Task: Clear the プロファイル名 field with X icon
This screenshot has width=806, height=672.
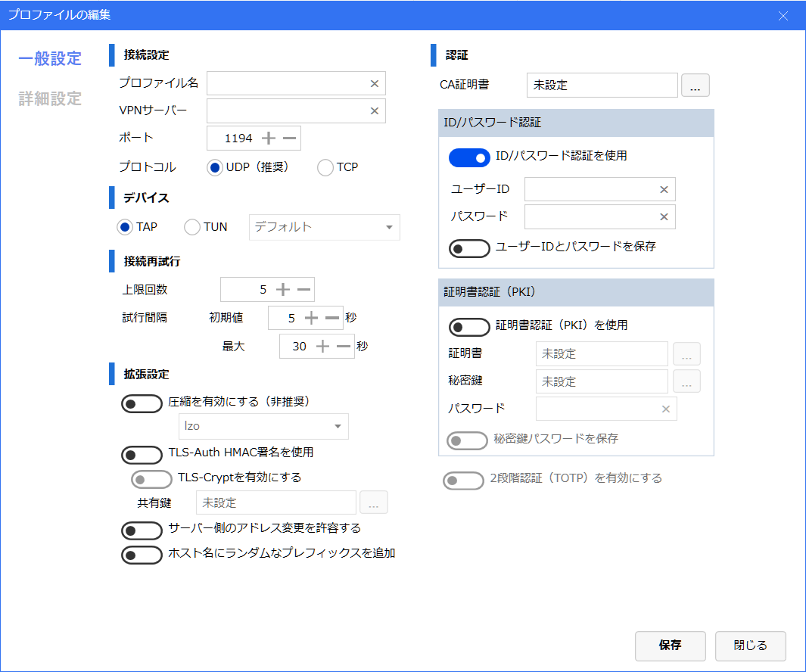Action: tap(374, 84)
